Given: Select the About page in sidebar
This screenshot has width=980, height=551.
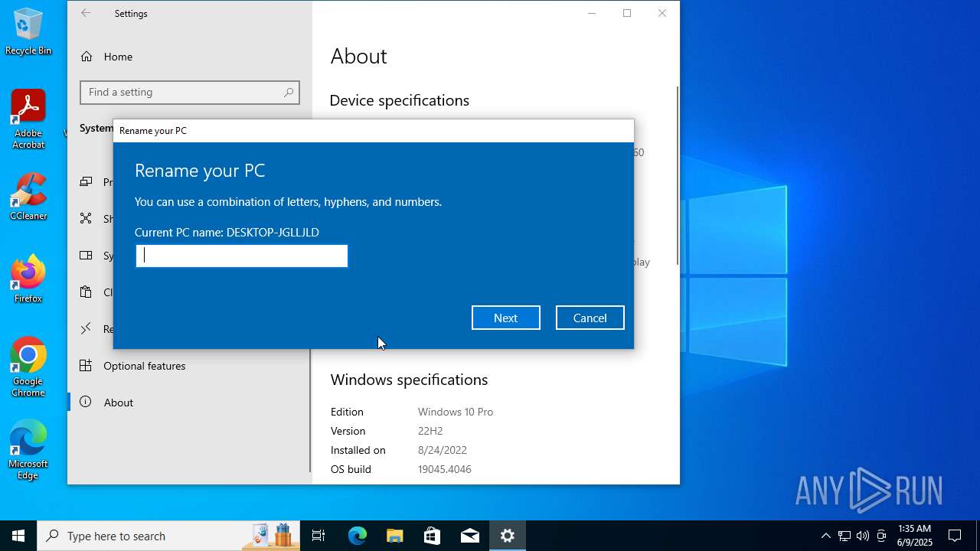Looking at the screenshot, I should click(119, 403).
